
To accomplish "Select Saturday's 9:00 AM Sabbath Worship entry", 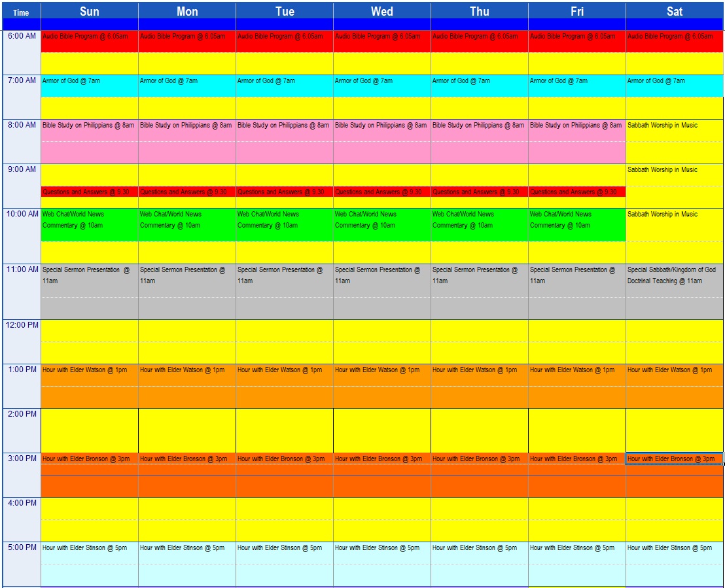I will (674, 170).
